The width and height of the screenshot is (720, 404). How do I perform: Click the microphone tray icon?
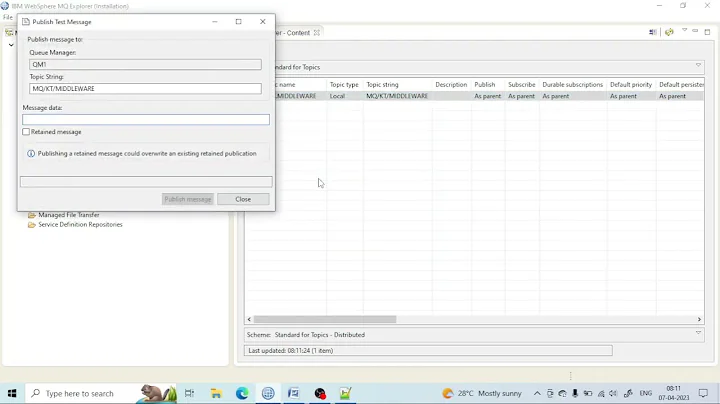(575, 393)
